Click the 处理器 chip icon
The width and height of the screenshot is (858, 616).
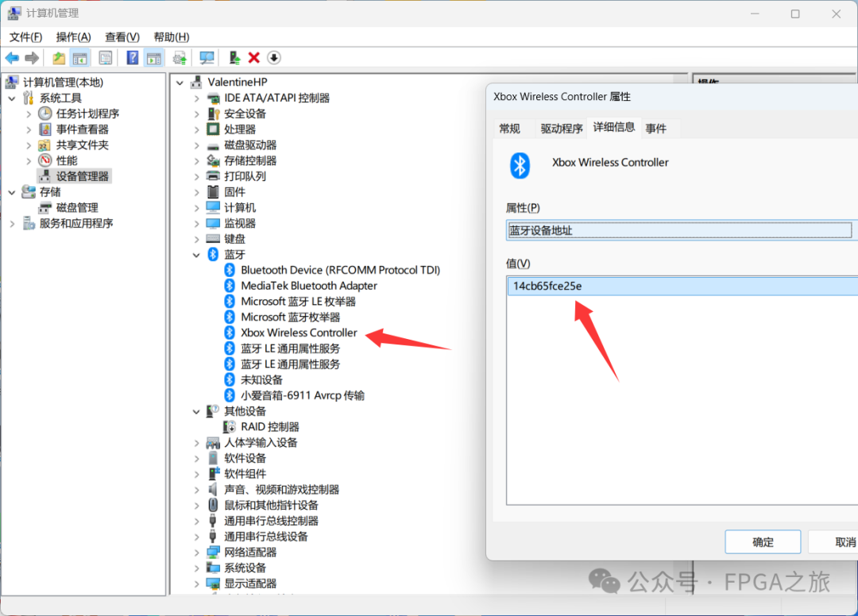[x=213, y=129]
